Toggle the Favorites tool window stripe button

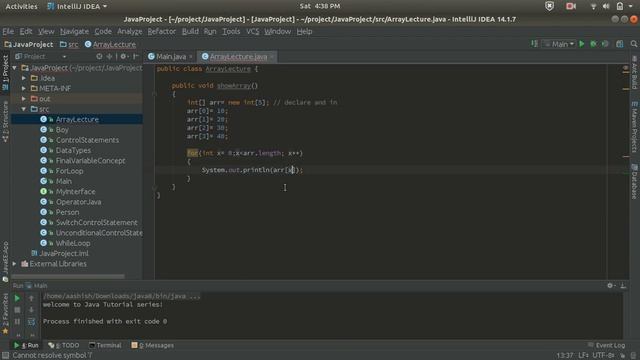point(5,314)
